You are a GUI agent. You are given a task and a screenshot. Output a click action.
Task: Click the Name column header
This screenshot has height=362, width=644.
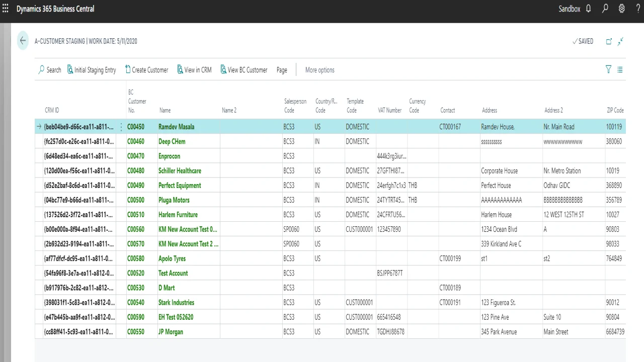point(165,110)
